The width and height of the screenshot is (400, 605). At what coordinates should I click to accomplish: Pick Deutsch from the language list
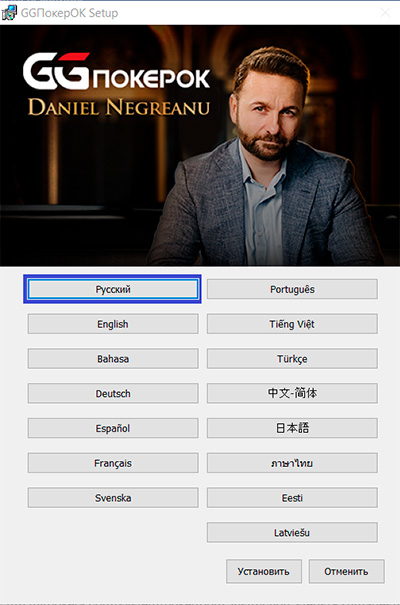point(113,393)
